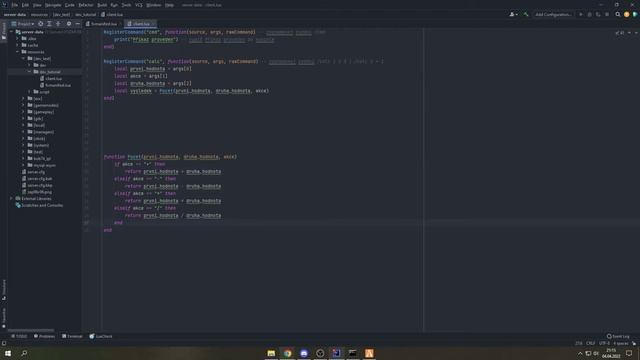Open the user account dropdown in toolbar
This screenshot has height=360, width=640.
coord(513,14)
